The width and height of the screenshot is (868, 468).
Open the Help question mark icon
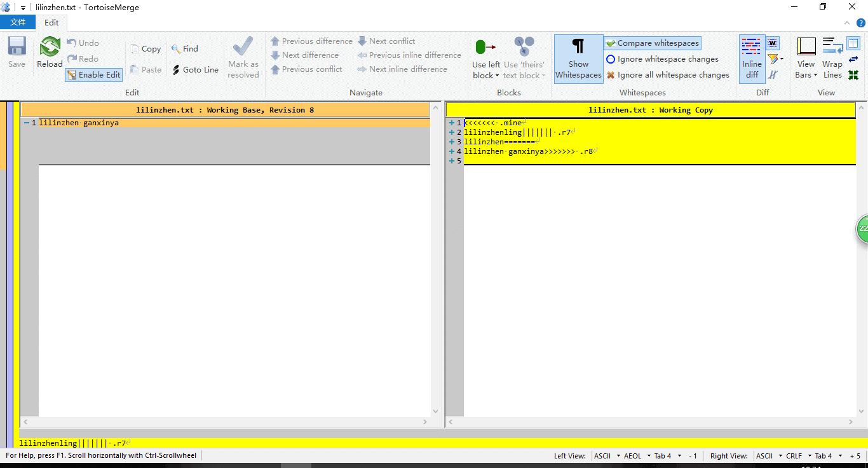pyautogui.click(x=861, y=23)
